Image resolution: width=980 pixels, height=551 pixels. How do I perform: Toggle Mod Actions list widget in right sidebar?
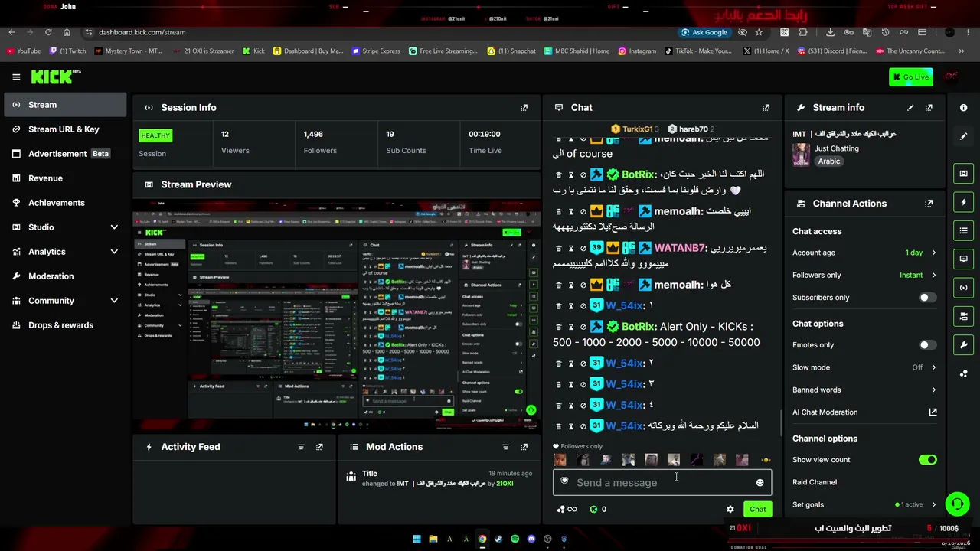[x=963, y=230]
